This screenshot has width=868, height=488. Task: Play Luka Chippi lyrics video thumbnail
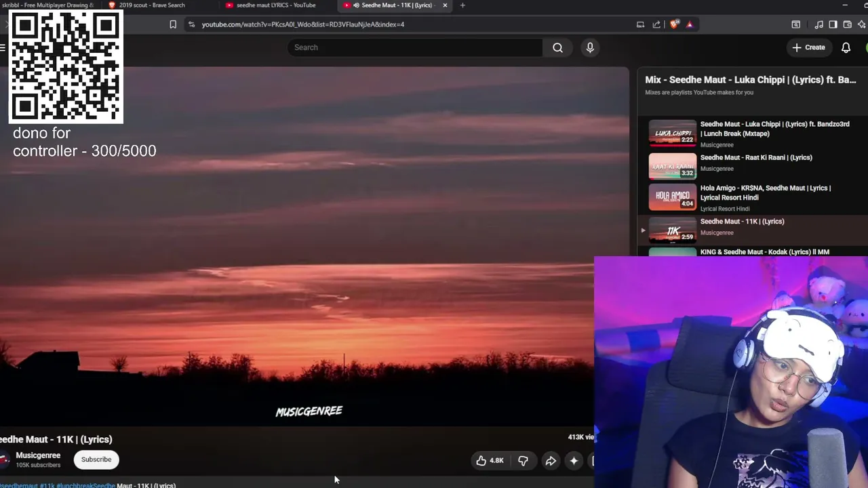click(x=673, y=134)
